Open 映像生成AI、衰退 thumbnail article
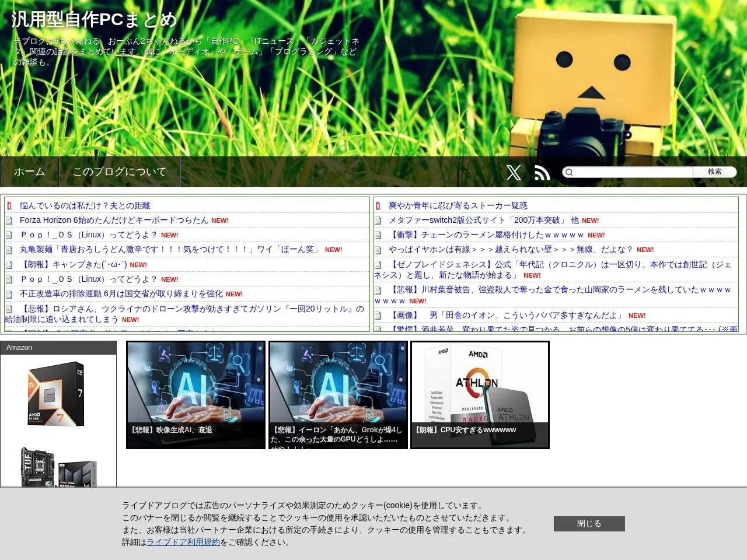Viewport: 747px width, 560px height. tap(196, 395)
